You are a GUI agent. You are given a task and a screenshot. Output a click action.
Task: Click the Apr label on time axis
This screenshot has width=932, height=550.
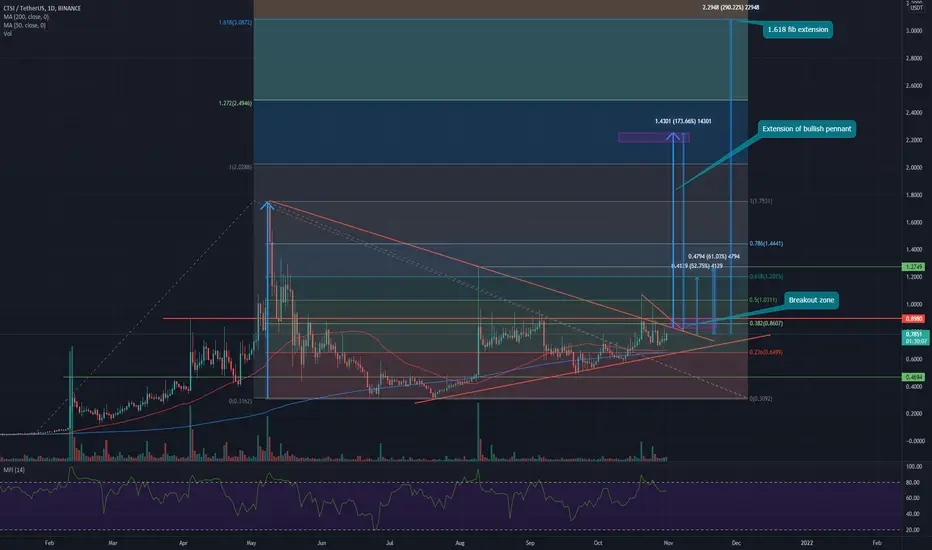183,543
